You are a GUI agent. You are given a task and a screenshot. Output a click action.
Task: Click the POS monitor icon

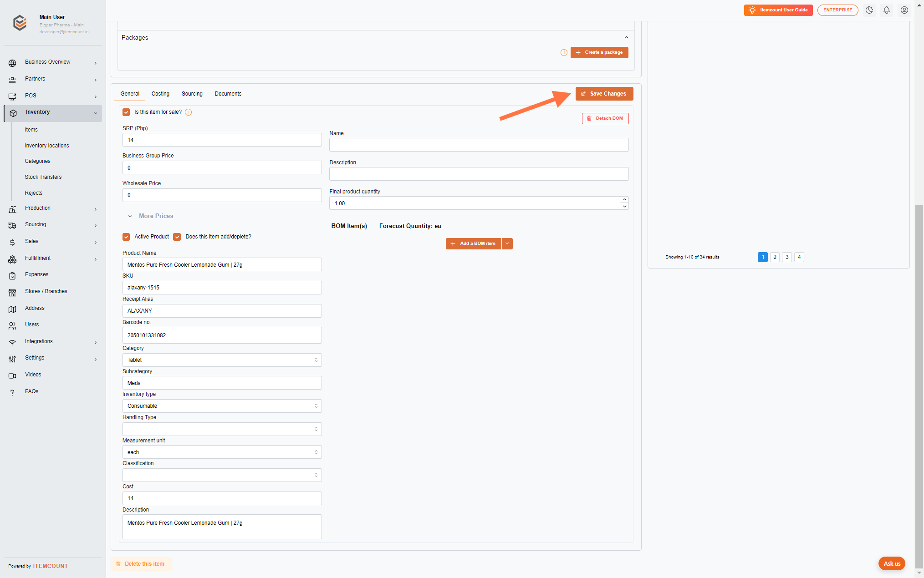click(12, 96)
